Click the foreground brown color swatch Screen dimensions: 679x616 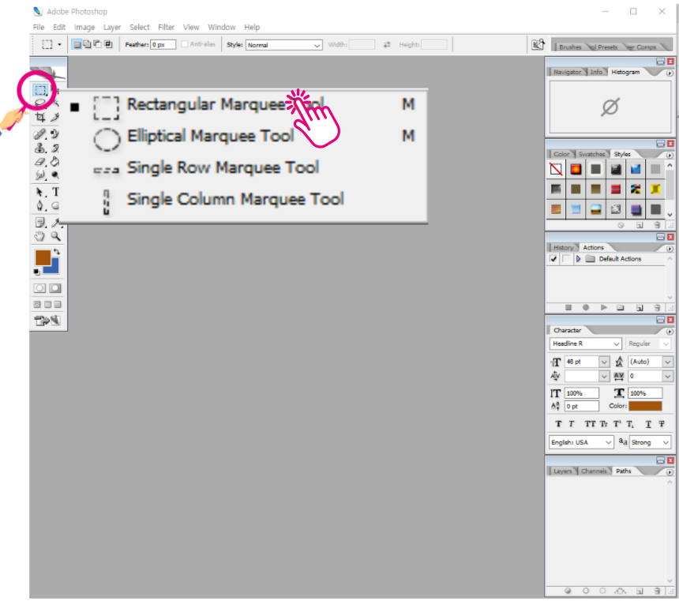(x=43, y=257)
